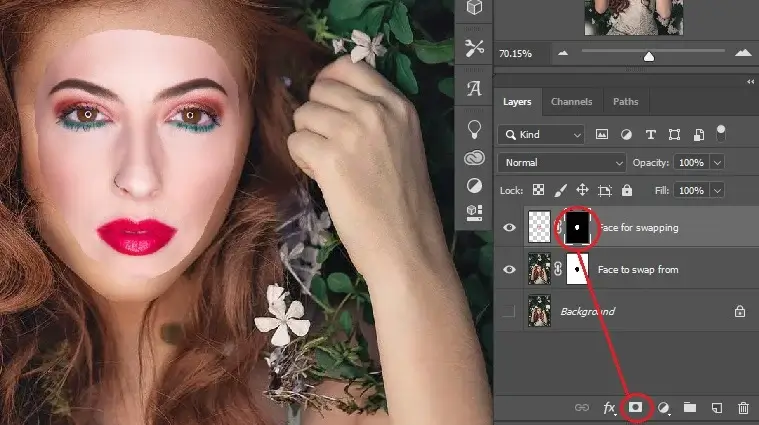The image size is (759, 425).
Task: Open the Normal blend mode dropdown
Action: point(562,163)
